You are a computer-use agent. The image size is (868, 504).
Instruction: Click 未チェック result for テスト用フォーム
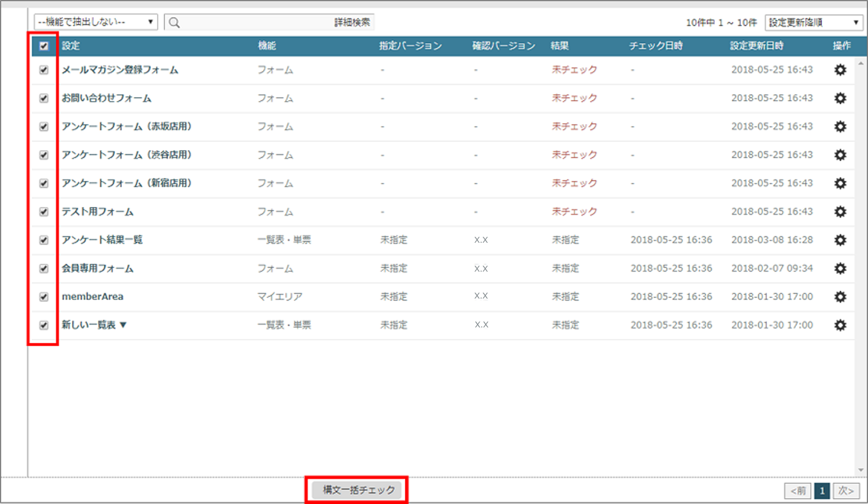(575, 212)
